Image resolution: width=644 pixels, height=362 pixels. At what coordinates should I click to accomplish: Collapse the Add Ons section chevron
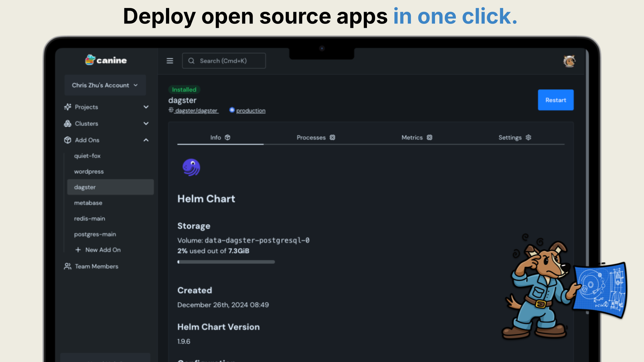pyautogui.click(x=146, y=140)
